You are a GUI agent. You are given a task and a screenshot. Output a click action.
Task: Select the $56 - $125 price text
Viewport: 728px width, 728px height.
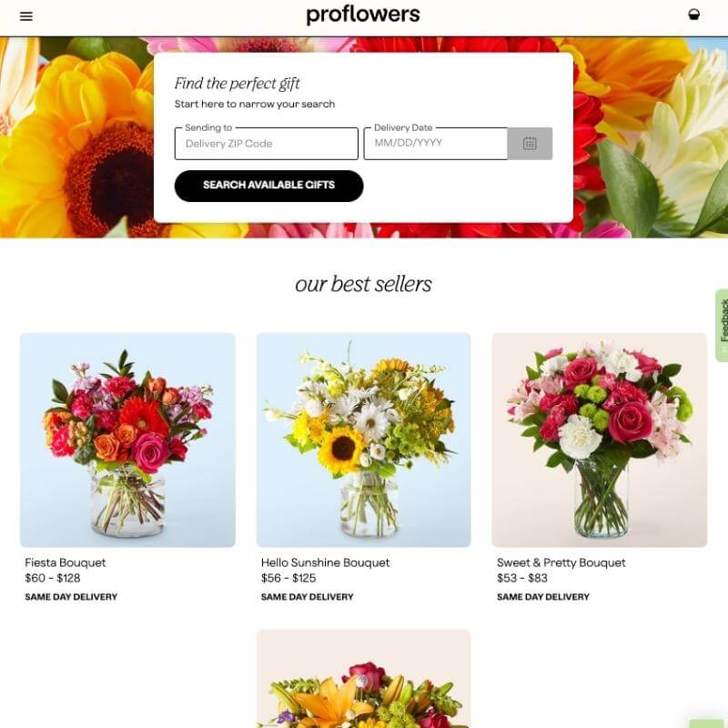click(x=288, y=578)
